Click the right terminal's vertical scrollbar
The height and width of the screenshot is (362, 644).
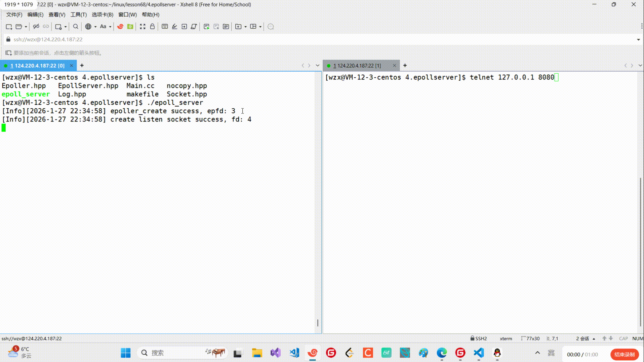pyautogui.click(x=640, y=252)
